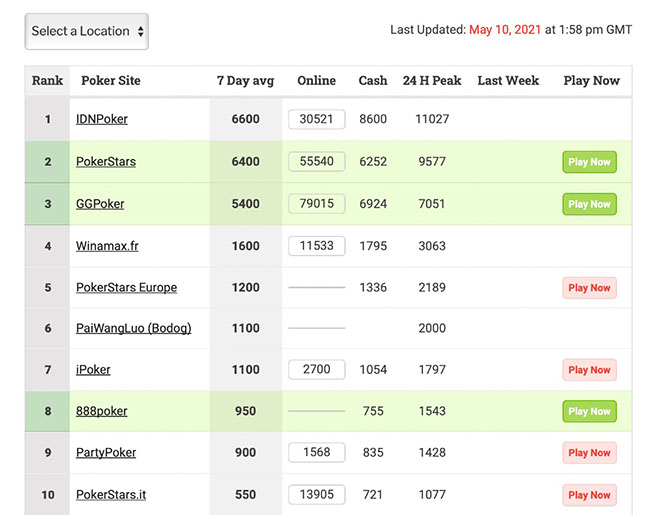Click the 24 hour peak value 3063
The image size is (654, 515).
click(432, 246)
